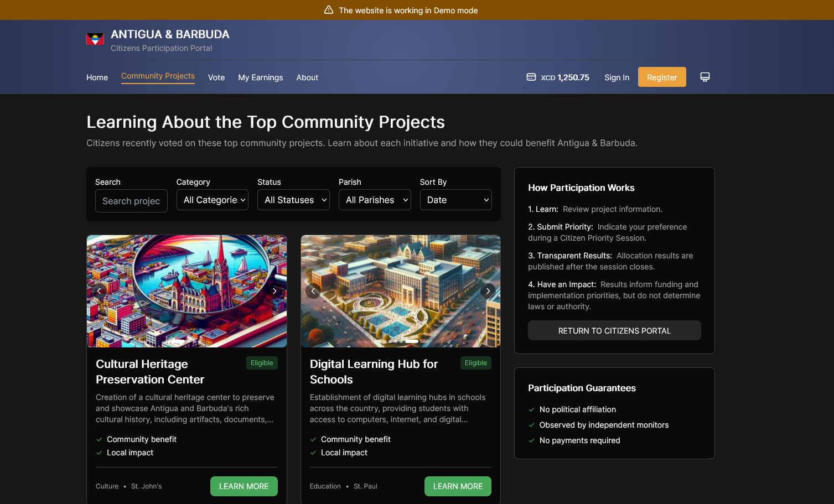Focus the project search input field

(131, 201)
